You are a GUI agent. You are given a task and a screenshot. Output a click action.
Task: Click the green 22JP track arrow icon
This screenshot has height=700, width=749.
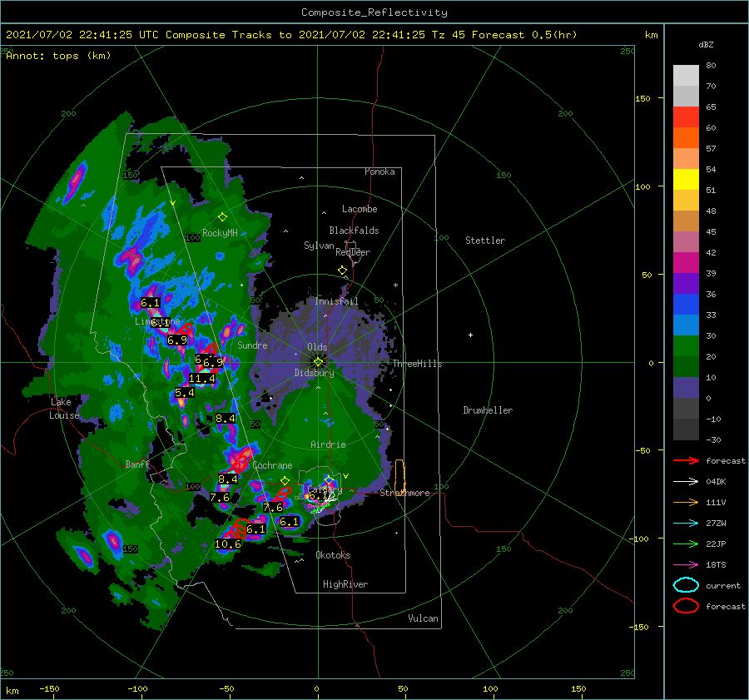tap(686, 544)
